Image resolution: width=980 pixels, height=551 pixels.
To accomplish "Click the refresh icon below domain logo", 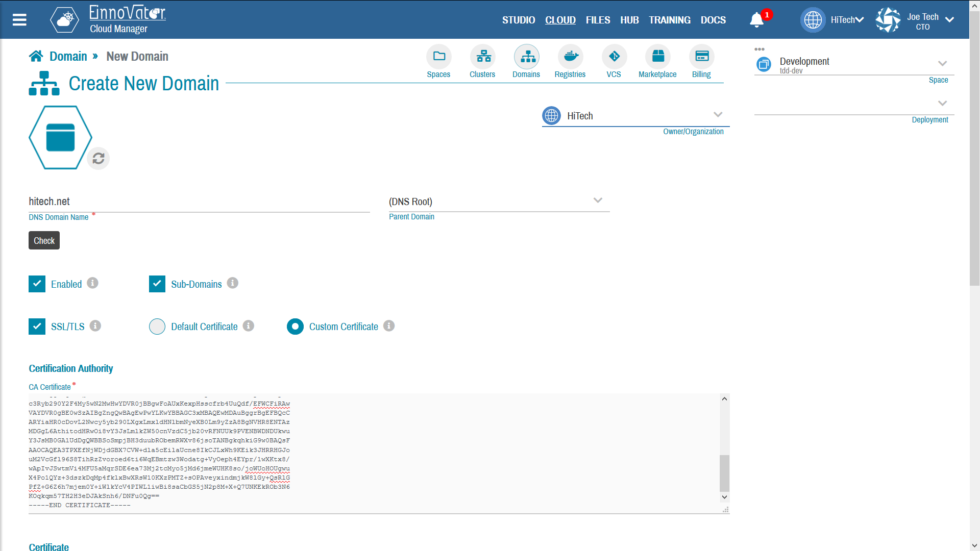I will point(99,158).
